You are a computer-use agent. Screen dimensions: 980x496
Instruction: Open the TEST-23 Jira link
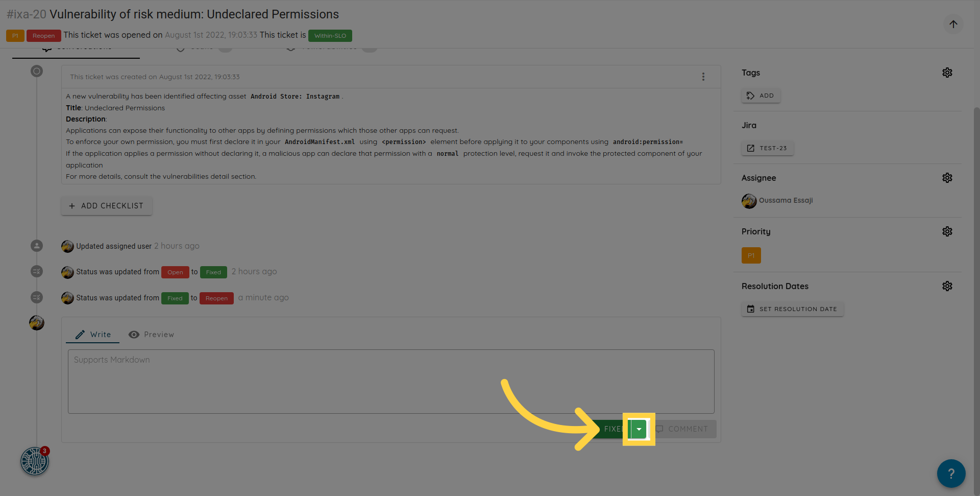click(x=767, y=148)
